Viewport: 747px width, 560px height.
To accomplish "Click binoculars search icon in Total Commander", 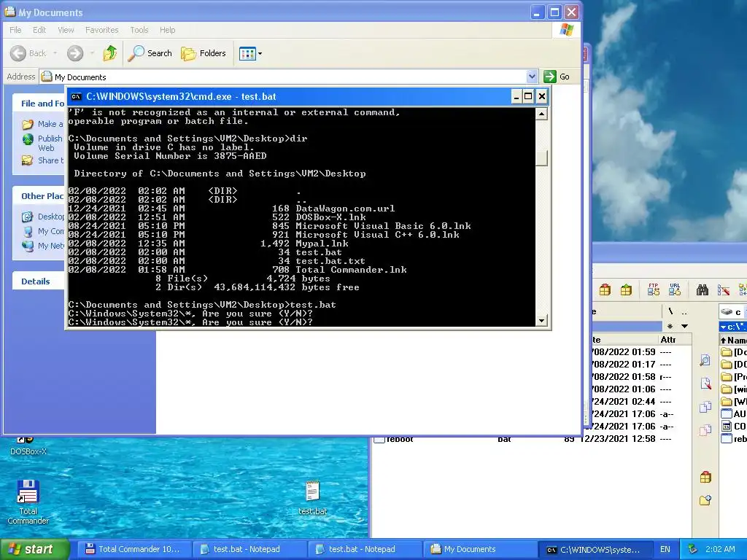I will 703,289.
